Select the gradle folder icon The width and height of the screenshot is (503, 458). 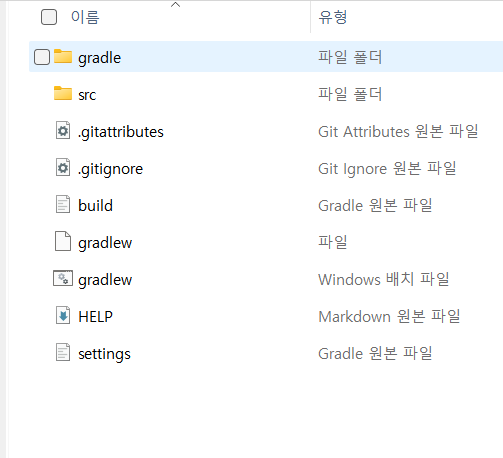pyautogui.click(x=63, y=56)
